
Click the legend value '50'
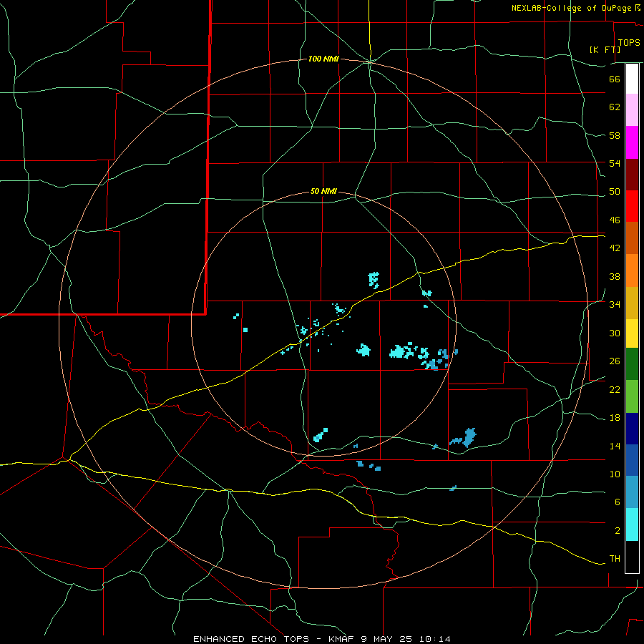coord(615,192)
